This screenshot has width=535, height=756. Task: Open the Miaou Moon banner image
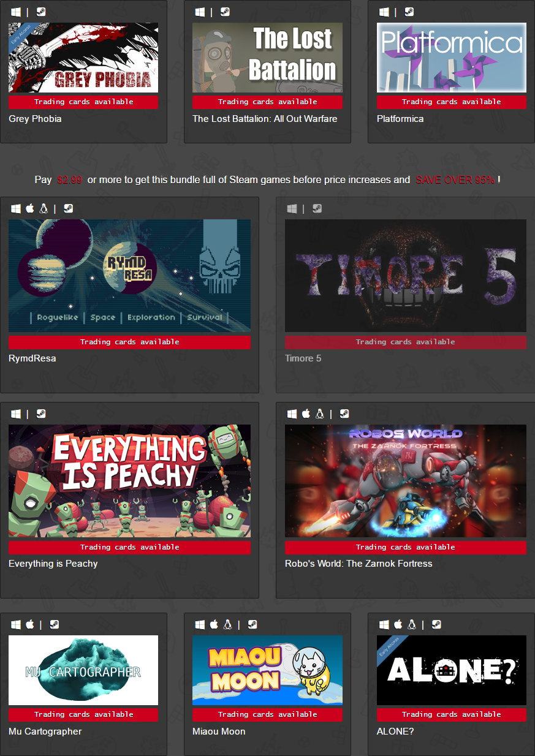pos(267,670)
